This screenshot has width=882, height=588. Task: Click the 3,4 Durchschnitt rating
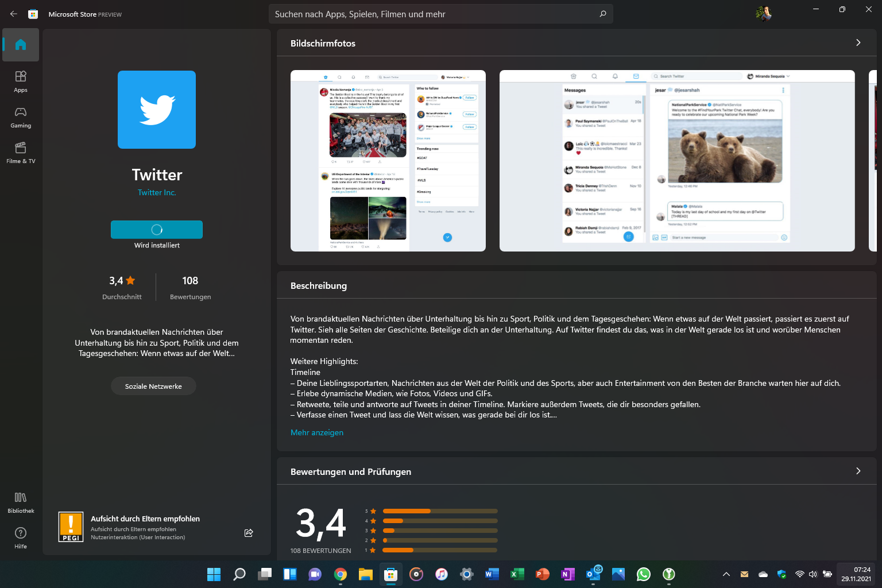point(122,287)
